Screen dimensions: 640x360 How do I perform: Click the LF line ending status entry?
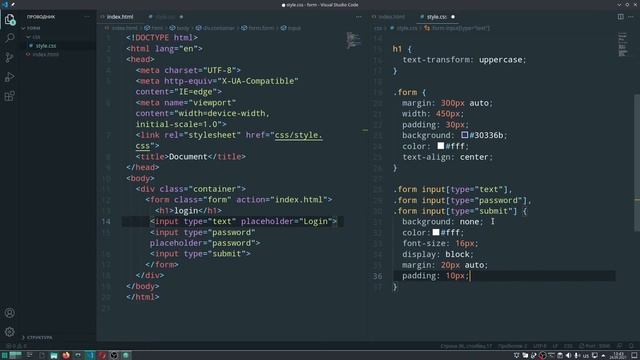coord(555,346)
